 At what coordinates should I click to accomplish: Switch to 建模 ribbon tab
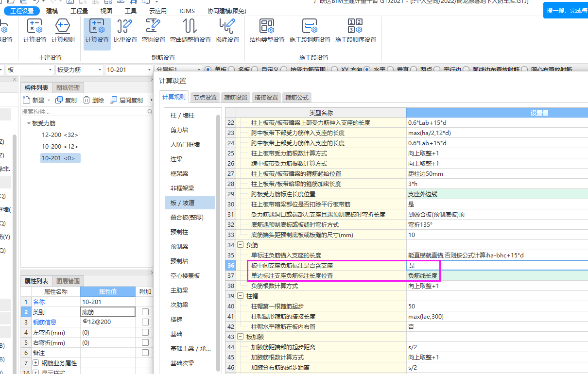(x=52, y=11)
